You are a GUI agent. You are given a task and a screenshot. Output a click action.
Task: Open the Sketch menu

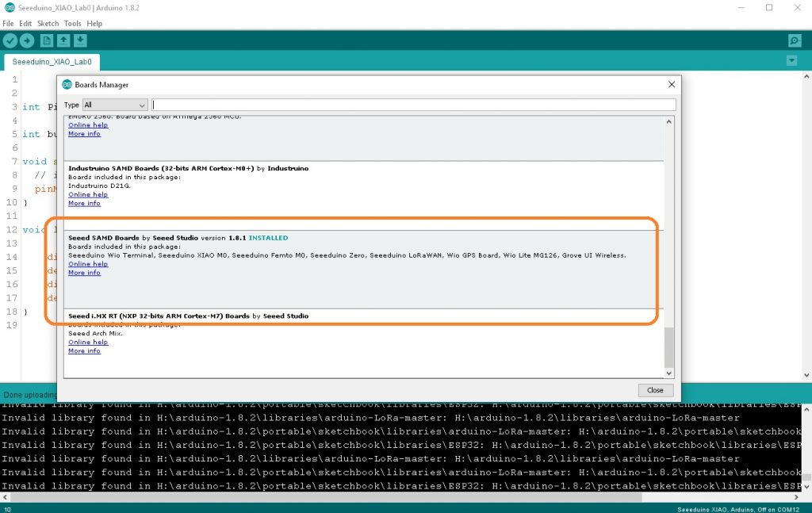[x=48, y=23]
